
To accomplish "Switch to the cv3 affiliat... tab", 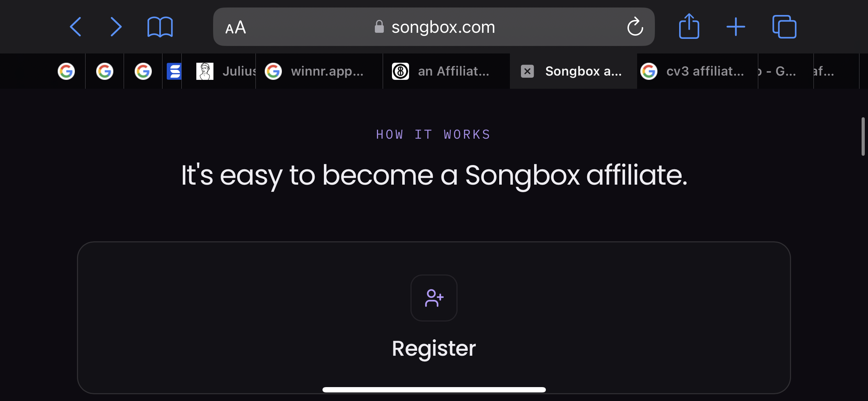I will tap(697, 71).
